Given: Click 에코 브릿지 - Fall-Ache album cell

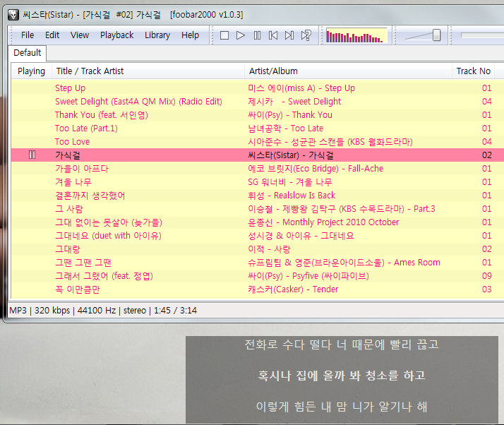Looking at the screenshot, I should (x=316, y=169).
